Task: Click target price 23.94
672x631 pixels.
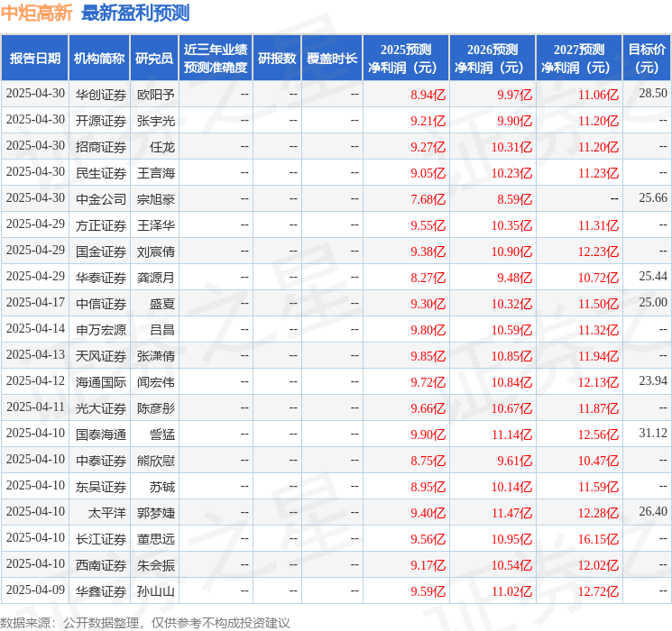Action: [x=653, y=380]
